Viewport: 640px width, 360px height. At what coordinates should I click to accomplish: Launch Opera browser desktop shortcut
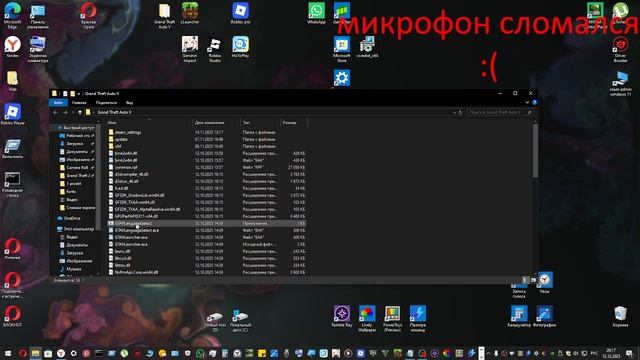point(88,16)
